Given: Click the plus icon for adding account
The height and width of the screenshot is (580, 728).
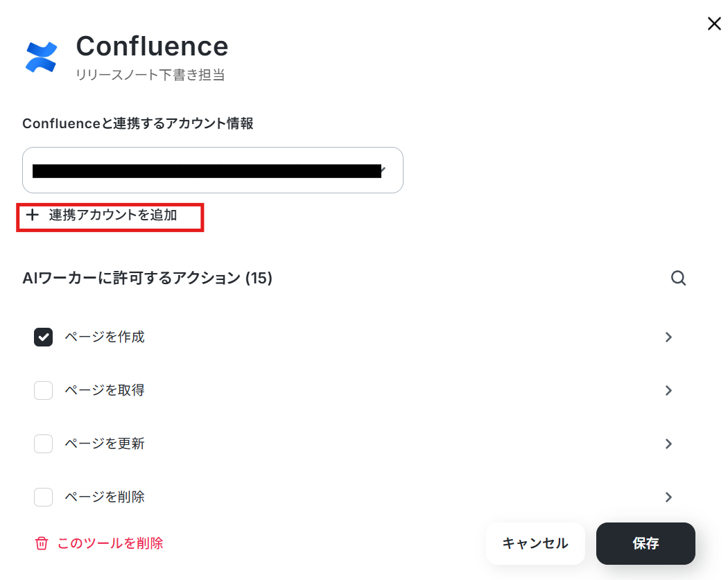Looking at the screenshot, I should pos(32,215).
